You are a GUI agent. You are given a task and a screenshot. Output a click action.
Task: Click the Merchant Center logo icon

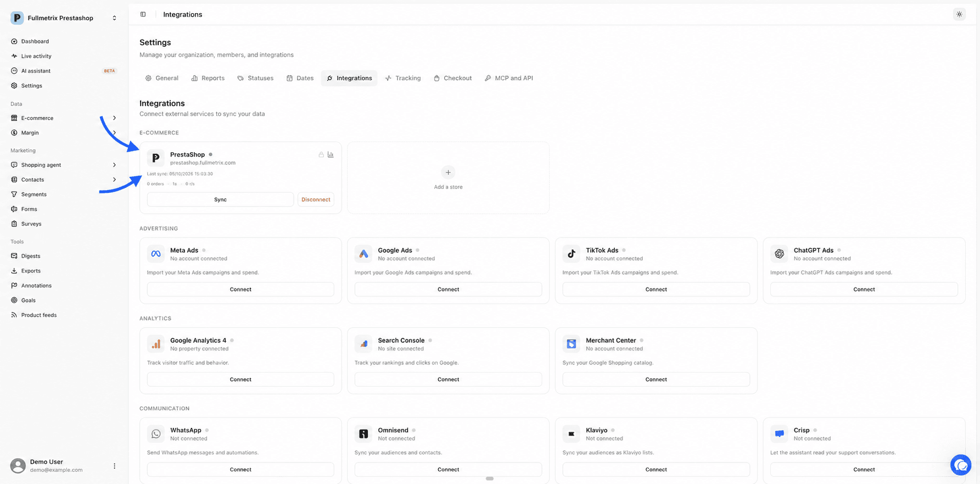coord(572,344)
